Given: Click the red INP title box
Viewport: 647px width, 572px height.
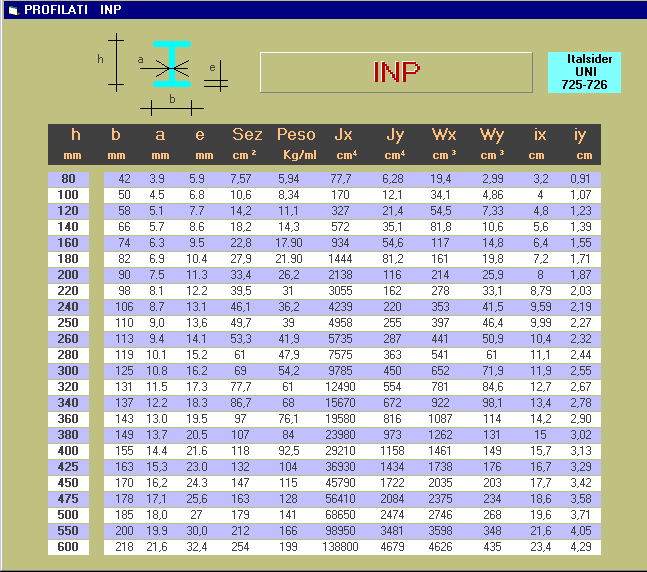Looking at the screenshot, I should pyautogui.click(x=396, y=72).
